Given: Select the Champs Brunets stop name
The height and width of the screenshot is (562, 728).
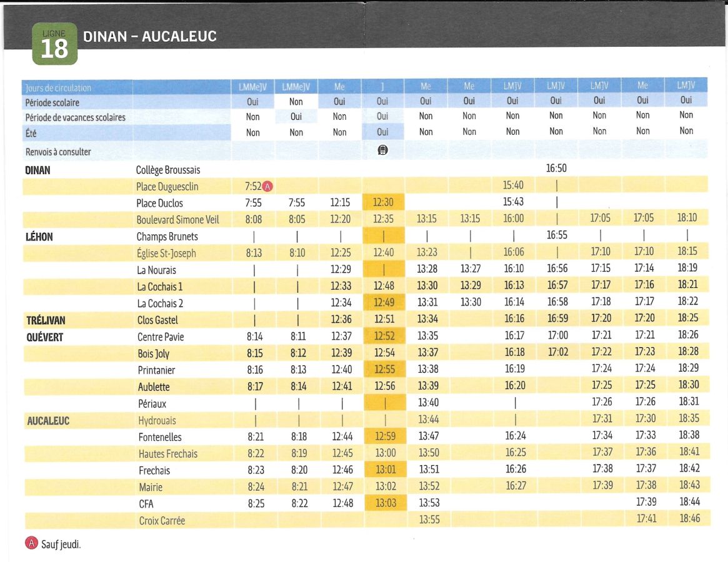Looking at the screenshot, I should pyautogui.click(x=167, y=237).
